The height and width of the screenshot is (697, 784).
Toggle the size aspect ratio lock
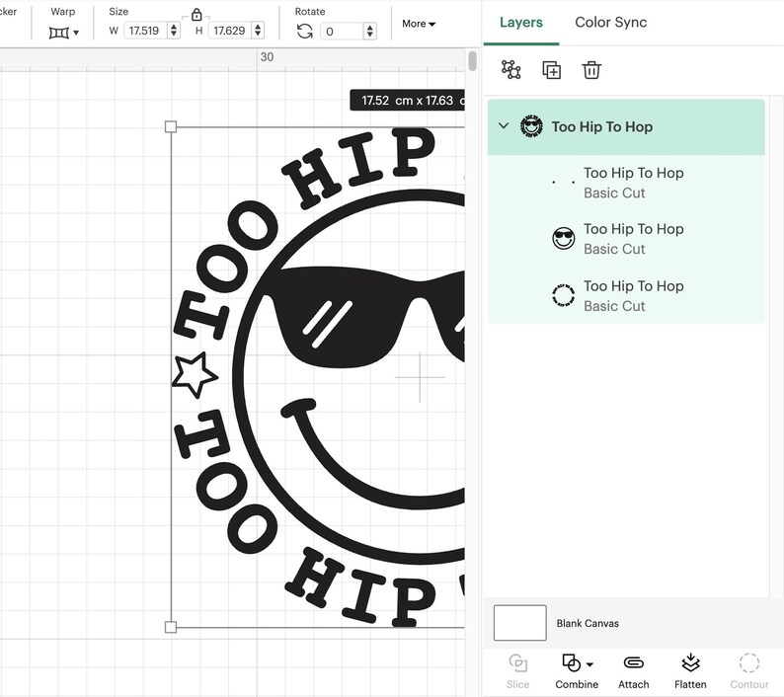pos(196,15)
